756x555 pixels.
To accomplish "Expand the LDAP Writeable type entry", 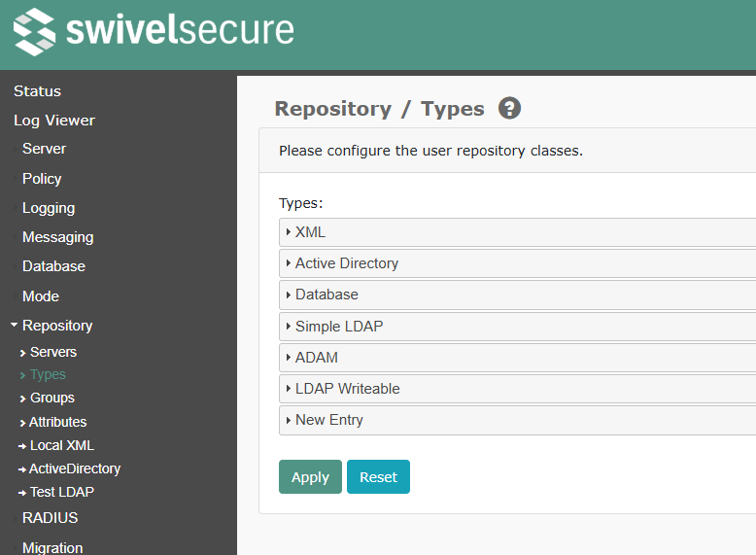I will point(517,389).
